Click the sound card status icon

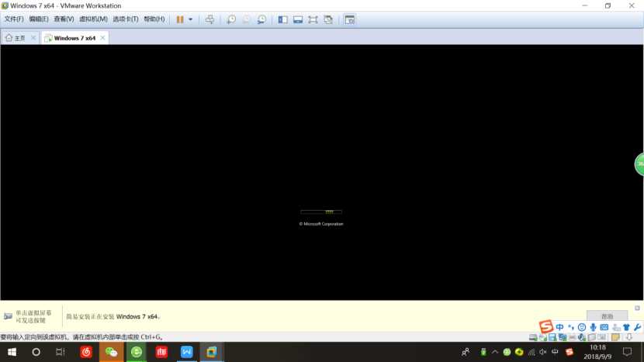(x=582, y=337)
